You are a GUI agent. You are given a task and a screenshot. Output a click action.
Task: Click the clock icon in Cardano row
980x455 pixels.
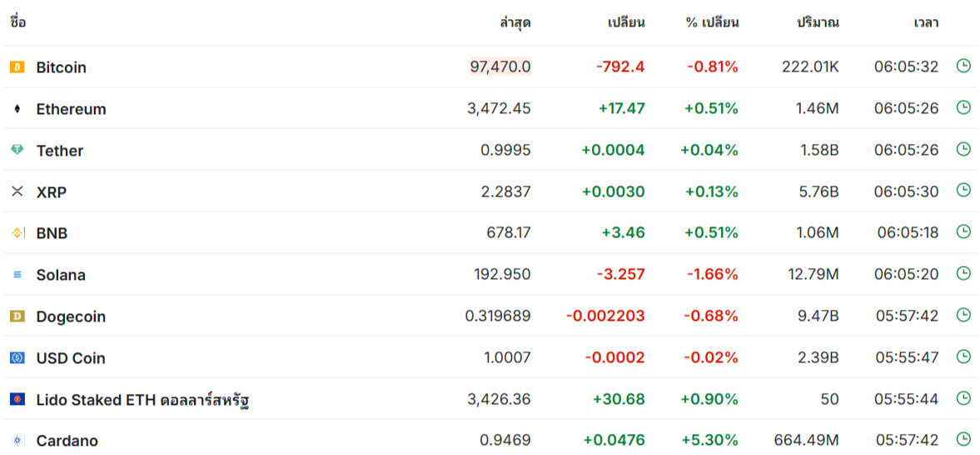tap(963, 439)
